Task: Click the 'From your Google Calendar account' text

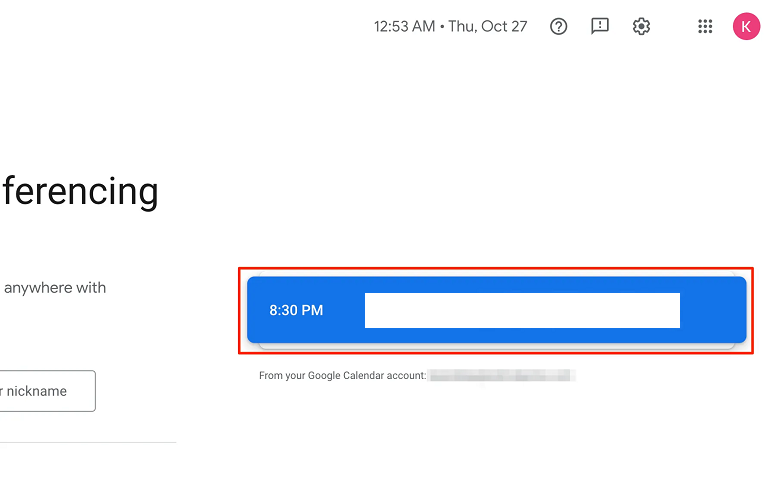Action: point(342,376)
